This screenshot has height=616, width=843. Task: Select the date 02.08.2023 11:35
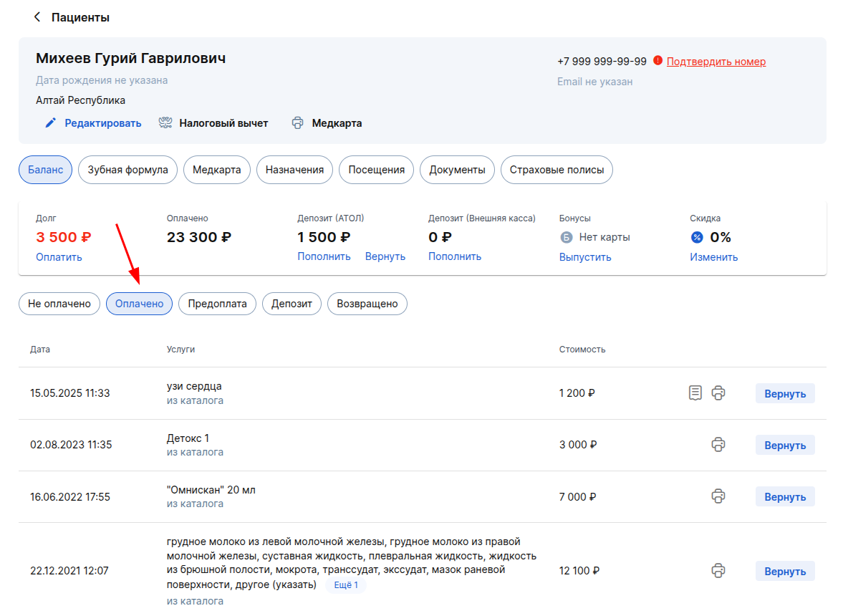(71, 445)
